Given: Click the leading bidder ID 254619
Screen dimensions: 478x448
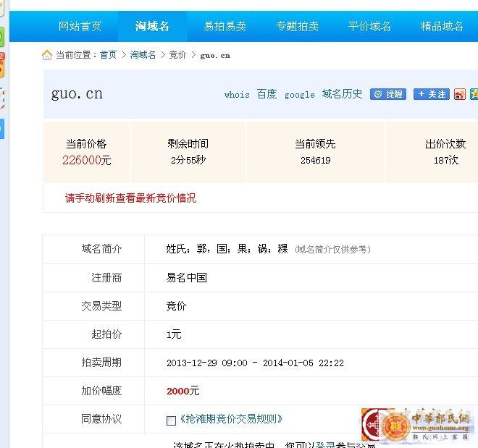Looking at the screenshot, I should [316, 160].
